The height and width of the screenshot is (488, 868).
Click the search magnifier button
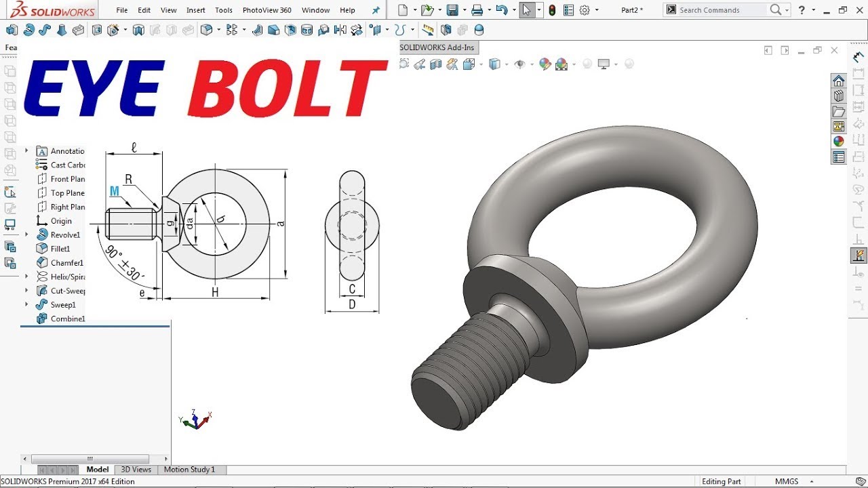(776, 9)
